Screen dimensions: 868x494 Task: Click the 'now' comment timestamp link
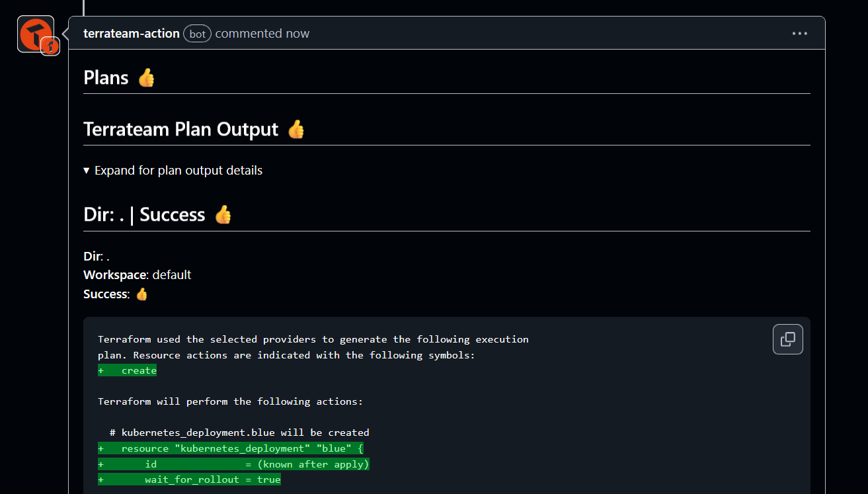click(297, 34)
